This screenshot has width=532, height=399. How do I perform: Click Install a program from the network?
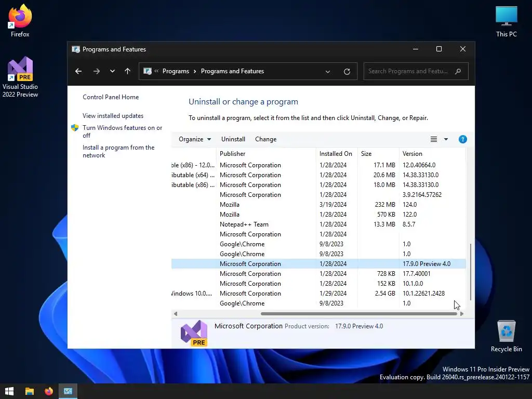[118, 151]
